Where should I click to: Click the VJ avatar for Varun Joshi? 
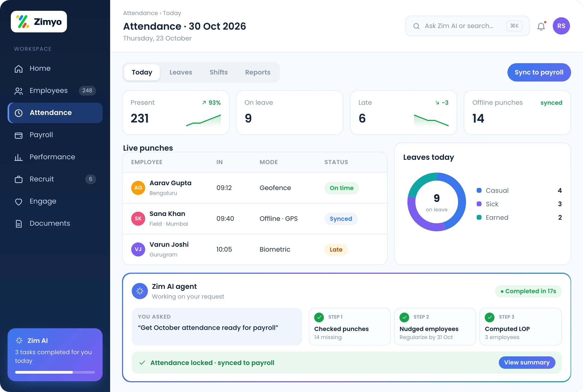[x=138, y=249]
